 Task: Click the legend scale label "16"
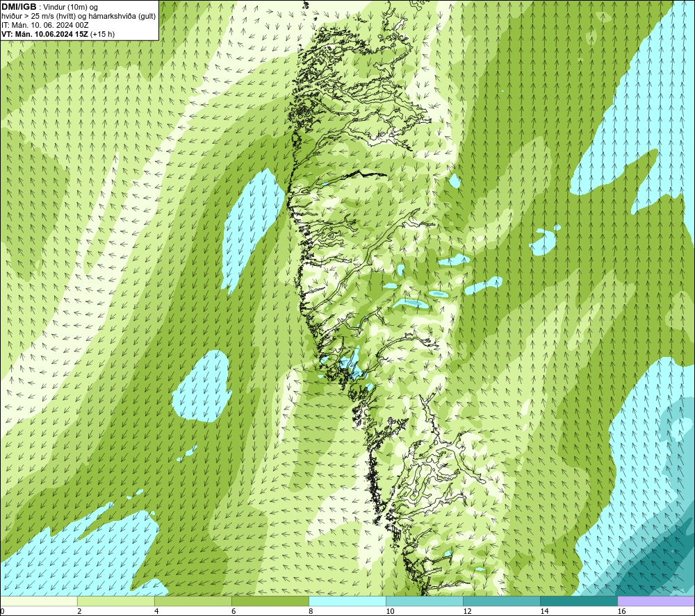click(621, 612)
